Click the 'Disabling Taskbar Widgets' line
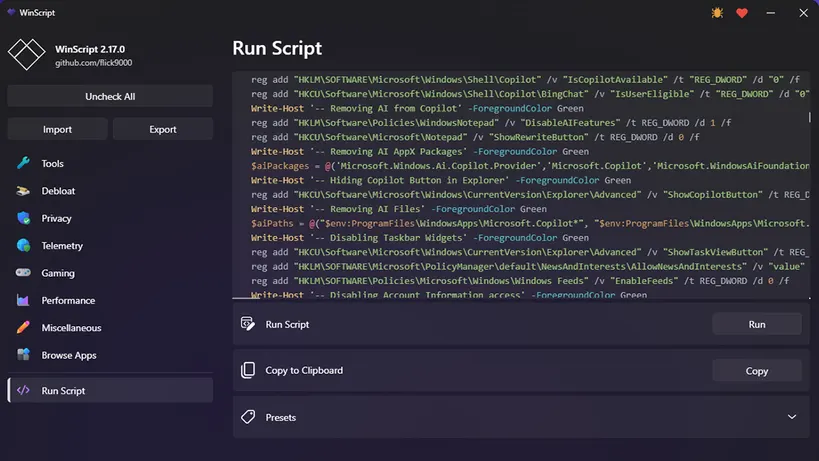 point(419,238)
